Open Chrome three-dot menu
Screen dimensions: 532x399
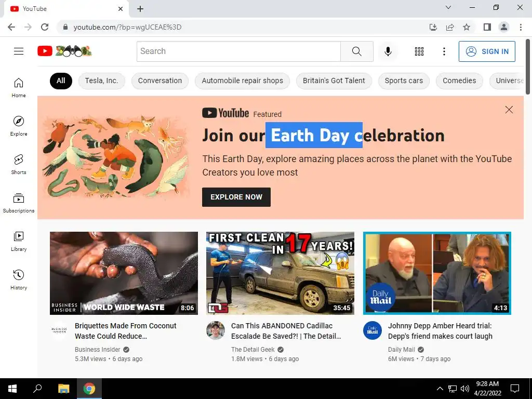tap(521, 27)
